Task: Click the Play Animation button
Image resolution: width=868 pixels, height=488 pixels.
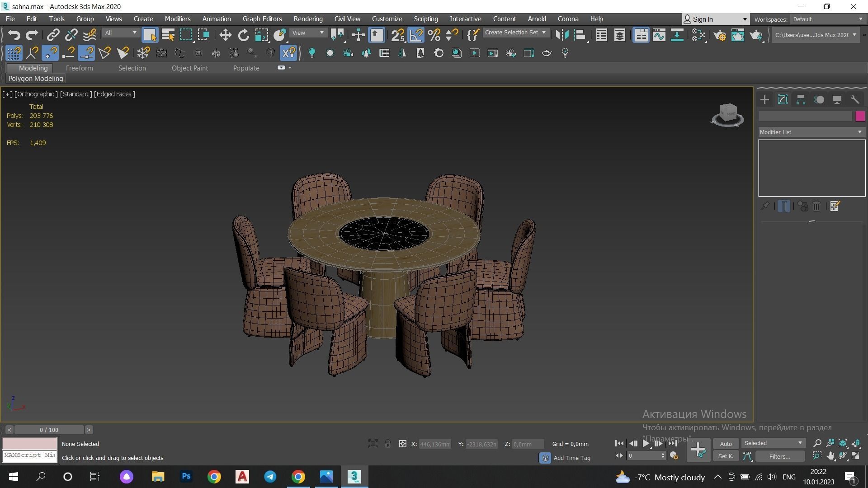Action: point(646,444)
